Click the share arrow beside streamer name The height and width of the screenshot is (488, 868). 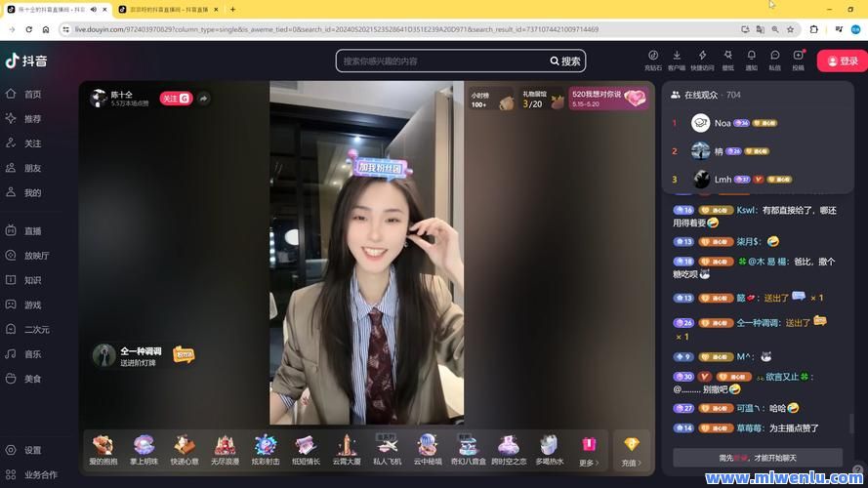pos(203,99)
